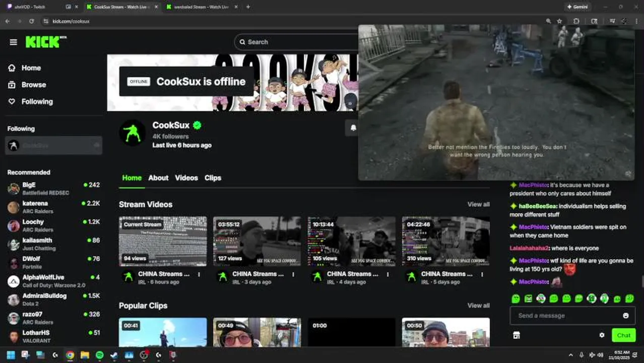Open Steam from the taskbar

tap(114, 355)
